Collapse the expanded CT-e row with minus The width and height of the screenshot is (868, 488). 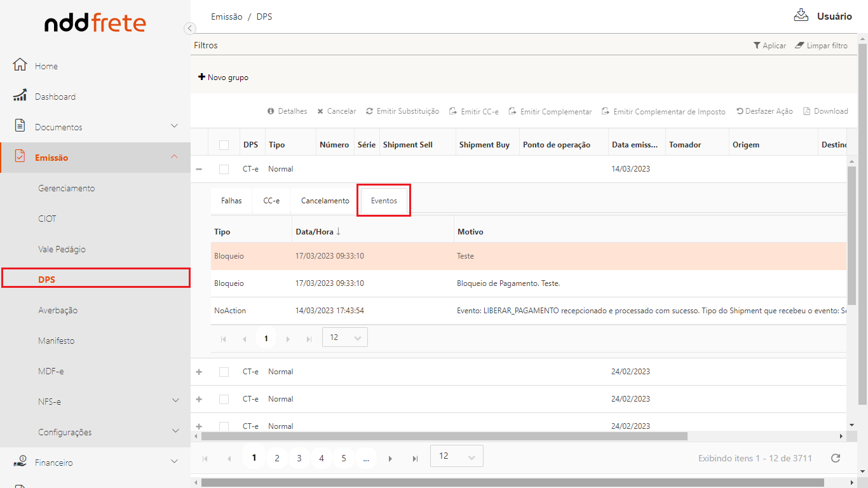(x=199, y=169)
